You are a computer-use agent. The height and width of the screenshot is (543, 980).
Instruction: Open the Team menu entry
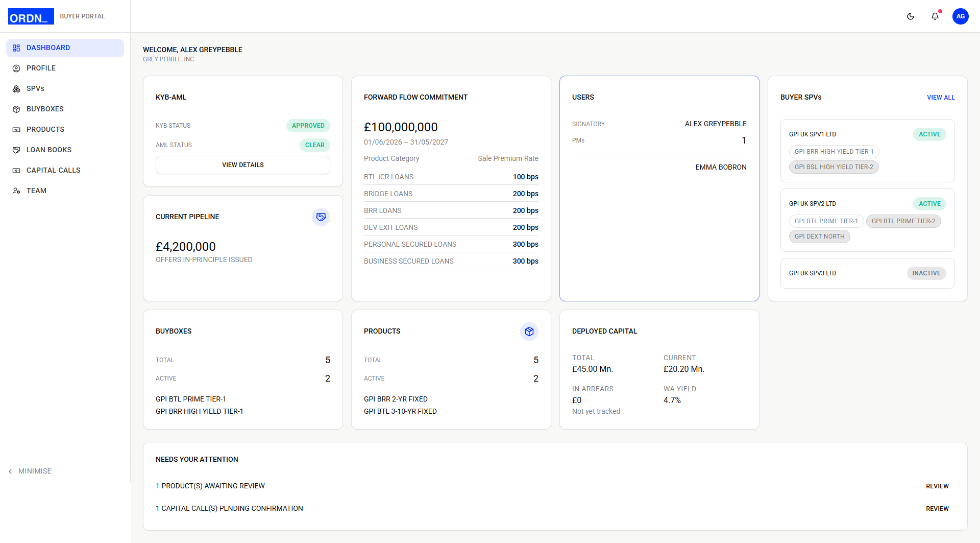pyautogui.click(x=65, y=191)
